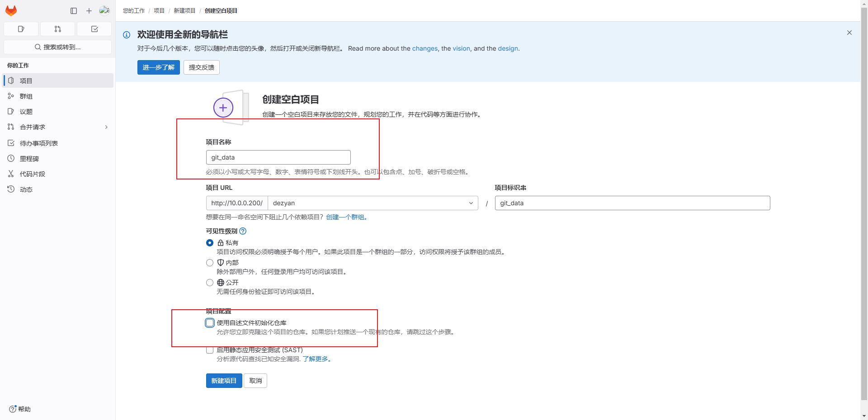Select the 内部 visibility radio button

210,263
